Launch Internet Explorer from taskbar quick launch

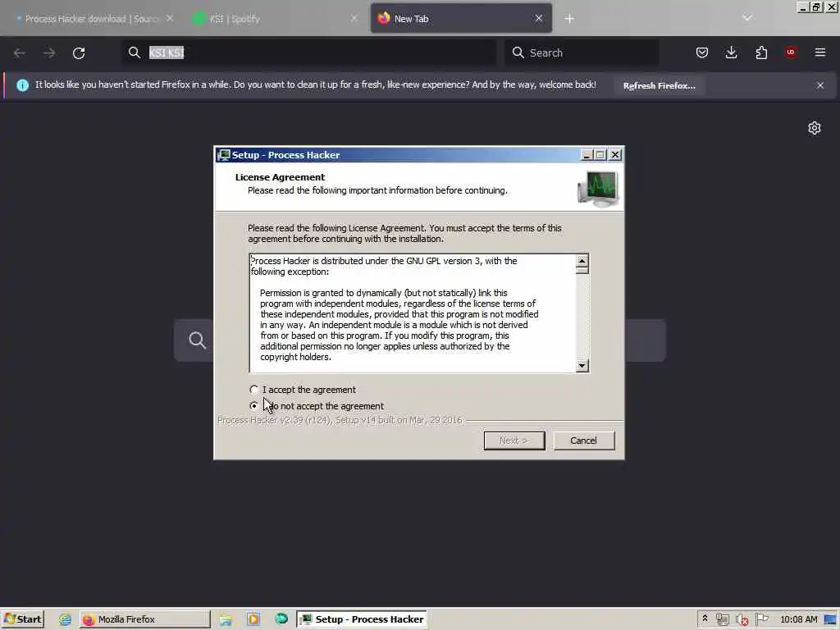66,619
